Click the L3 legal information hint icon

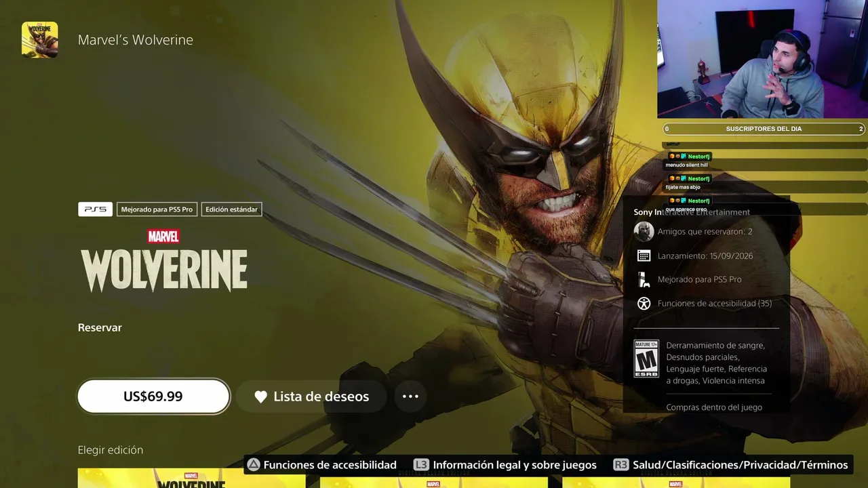pyautogui.click(x=421, y=465)
